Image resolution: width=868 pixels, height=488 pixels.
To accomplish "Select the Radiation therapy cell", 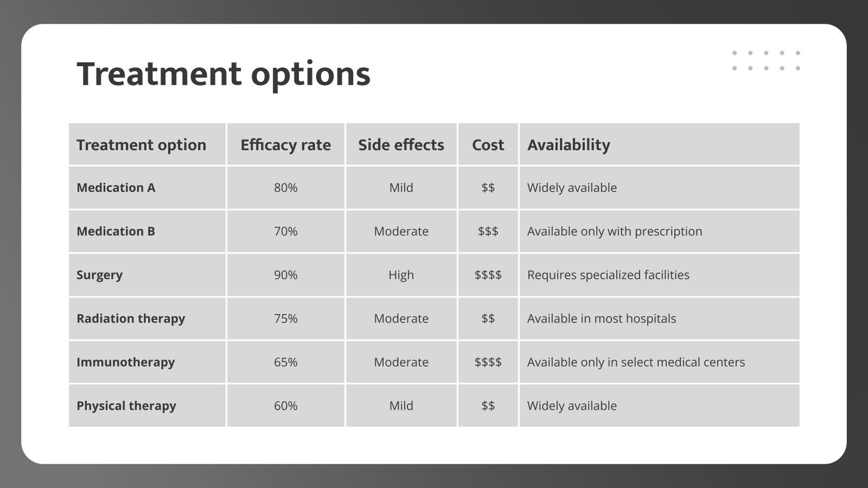I will click(147, 318).
